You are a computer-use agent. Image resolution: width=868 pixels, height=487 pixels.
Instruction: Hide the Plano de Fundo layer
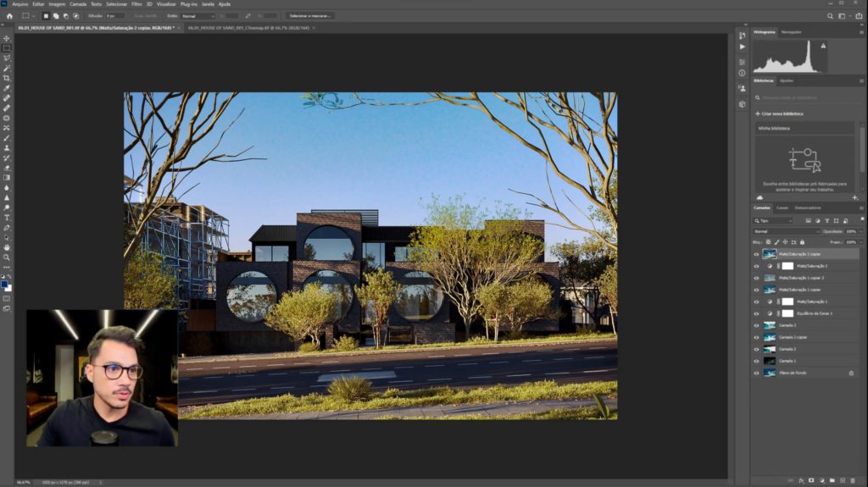click(756, 373)
